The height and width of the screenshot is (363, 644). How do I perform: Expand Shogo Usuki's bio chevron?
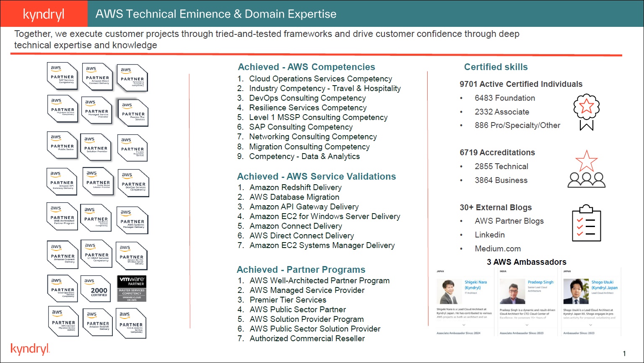coord(590,325)
